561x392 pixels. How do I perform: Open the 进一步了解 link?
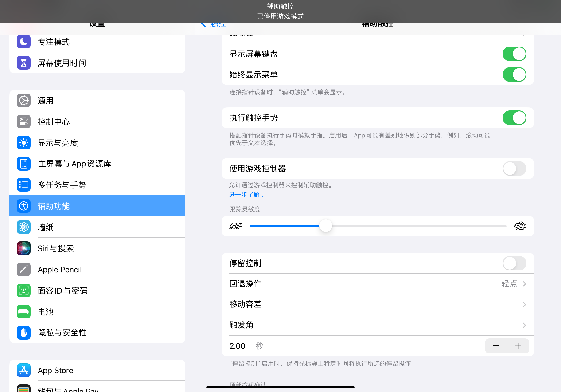[x=247, y=195]
